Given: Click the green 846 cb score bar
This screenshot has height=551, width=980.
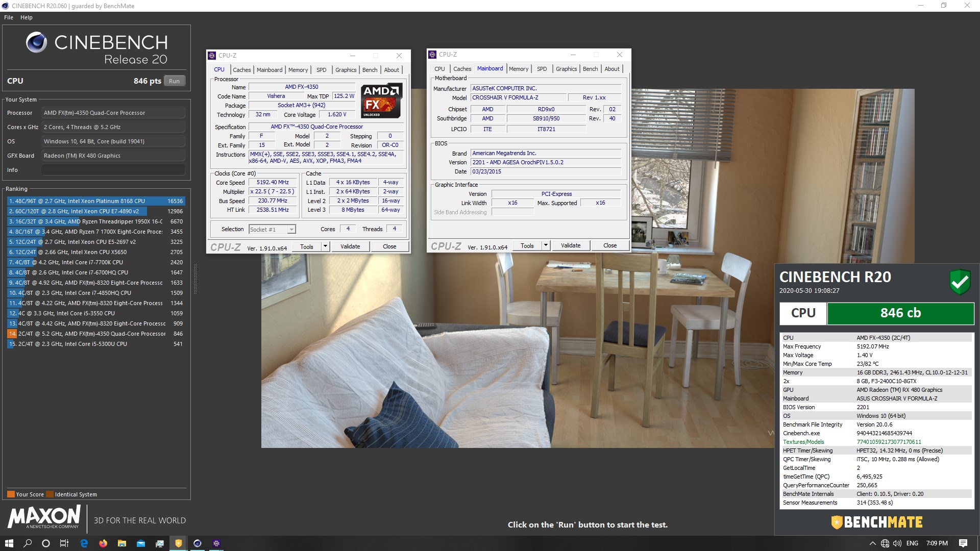Looking at the screenshot, I should [900, 313].
